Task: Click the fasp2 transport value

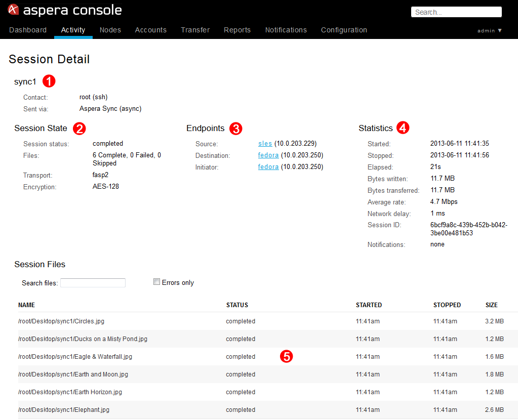Action: pos(100,175)
